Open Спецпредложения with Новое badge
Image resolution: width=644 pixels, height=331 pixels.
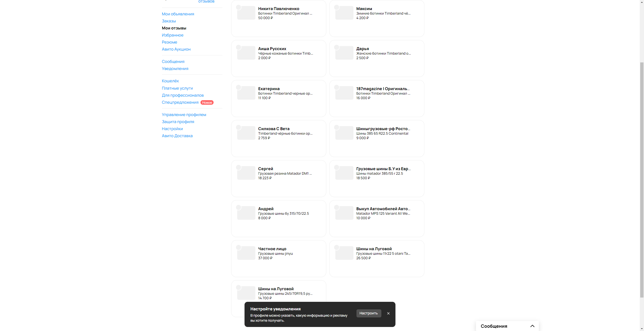(x=180, y=102)
